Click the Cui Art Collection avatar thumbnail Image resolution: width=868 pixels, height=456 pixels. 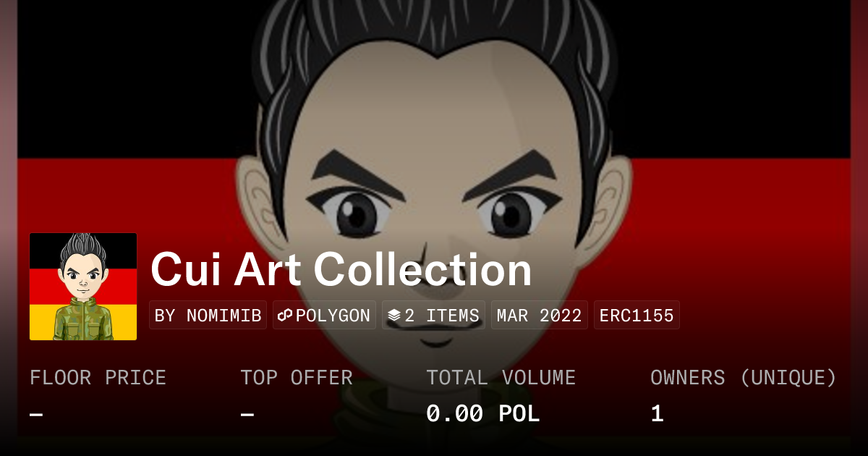point(83,287)
